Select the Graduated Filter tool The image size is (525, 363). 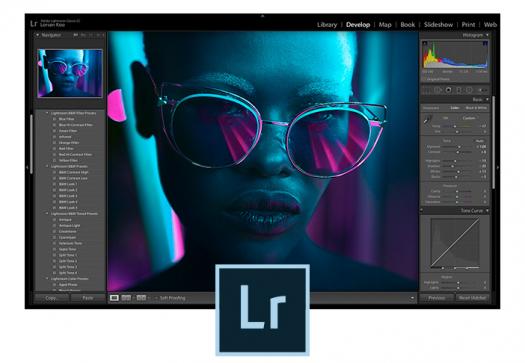(459, 90)
